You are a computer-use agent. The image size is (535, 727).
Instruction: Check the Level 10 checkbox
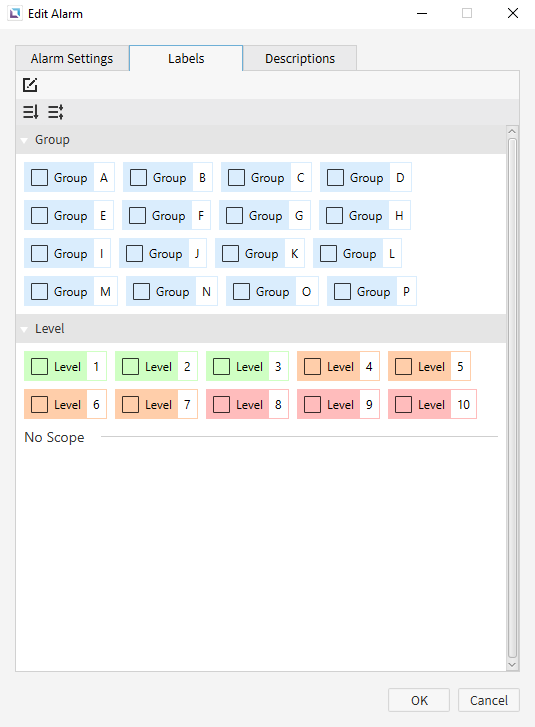403,404
